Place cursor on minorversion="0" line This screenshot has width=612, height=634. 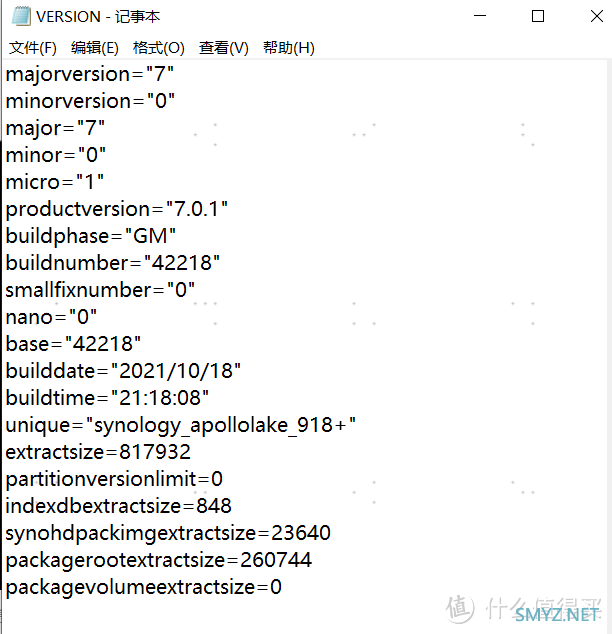point(90,101)
